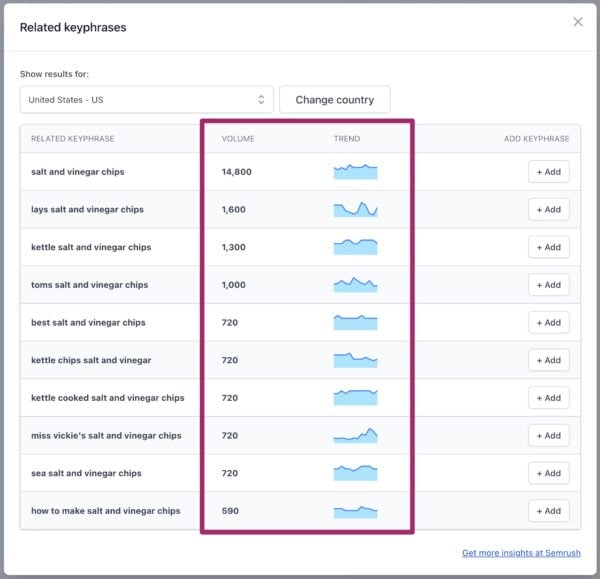Add 'sea salt and vinegar chips' keyphrase

tap(548, 473)
